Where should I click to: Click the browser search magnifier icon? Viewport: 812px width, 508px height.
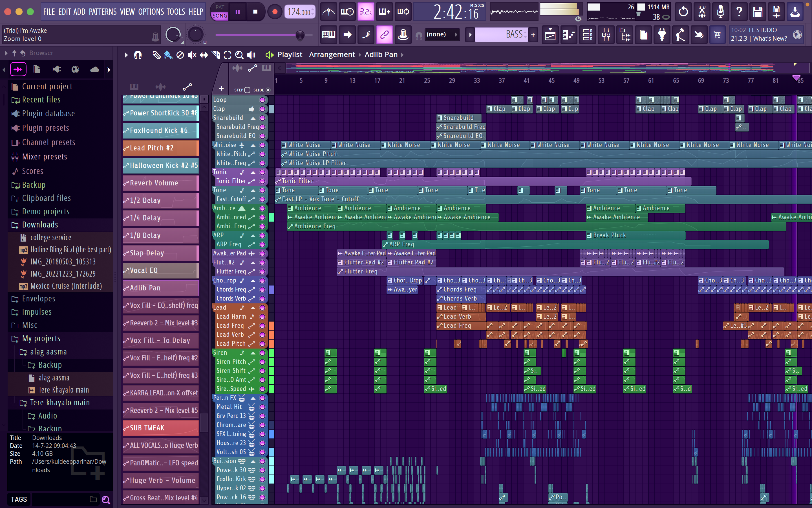click(106, 500)
